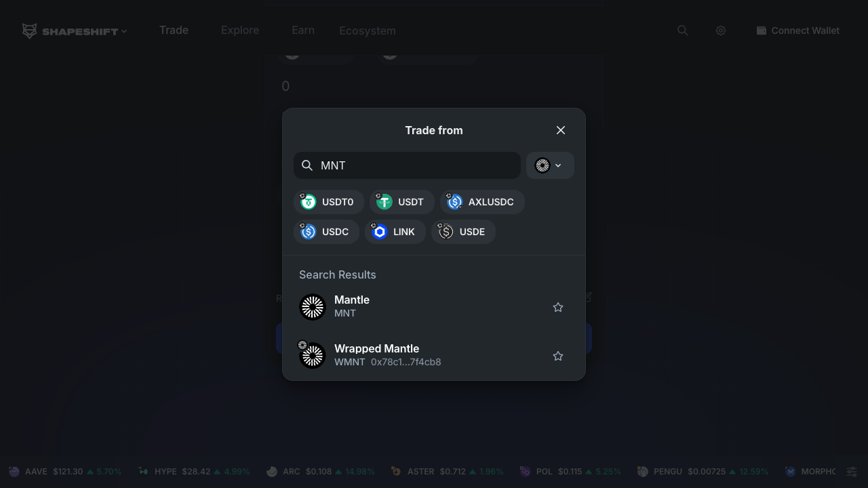Click HYPE ticker entry

pyautogui.click(x=194, y=472)
